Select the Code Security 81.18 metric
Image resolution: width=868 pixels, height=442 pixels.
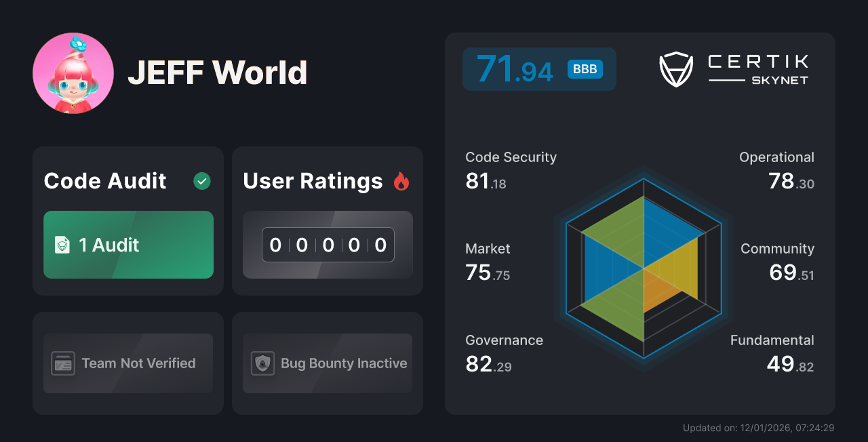click(x=511, y=169)
